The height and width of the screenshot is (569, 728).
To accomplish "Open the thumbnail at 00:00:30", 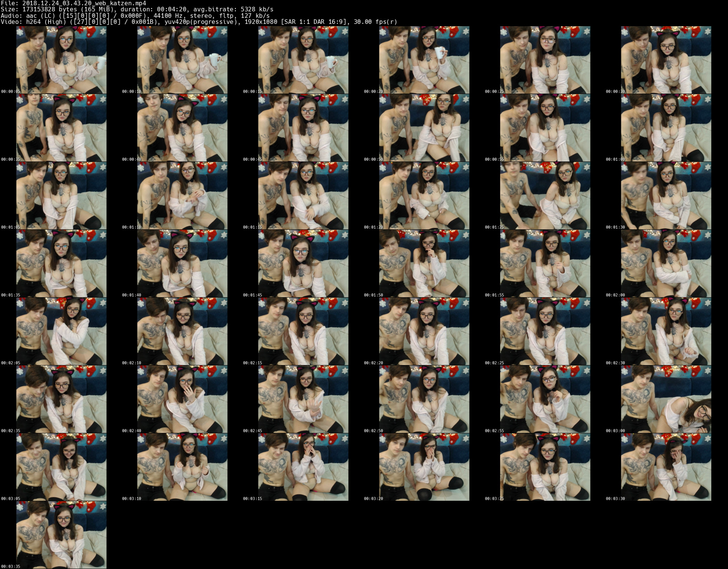I will point(666,60).
